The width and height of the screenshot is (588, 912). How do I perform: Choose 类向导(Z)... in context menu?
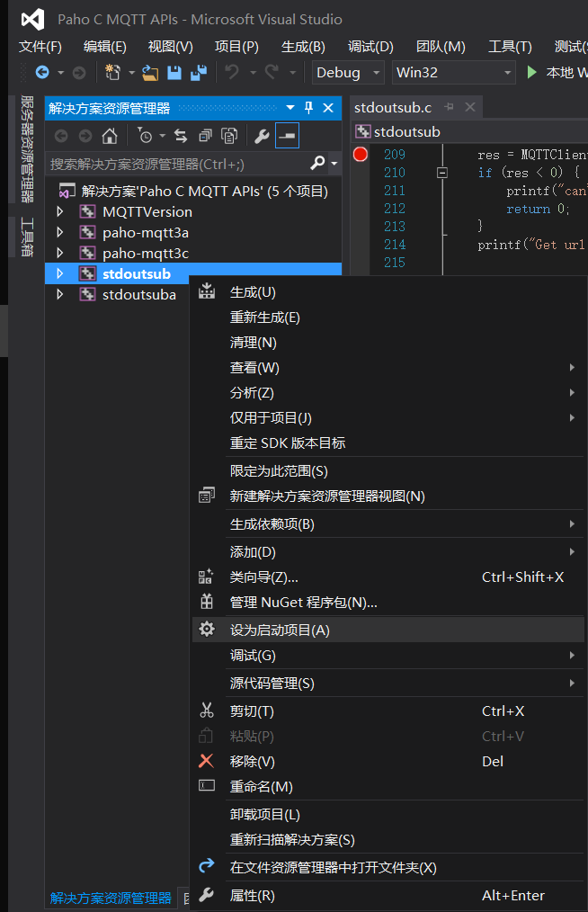(x=388, y=577)
